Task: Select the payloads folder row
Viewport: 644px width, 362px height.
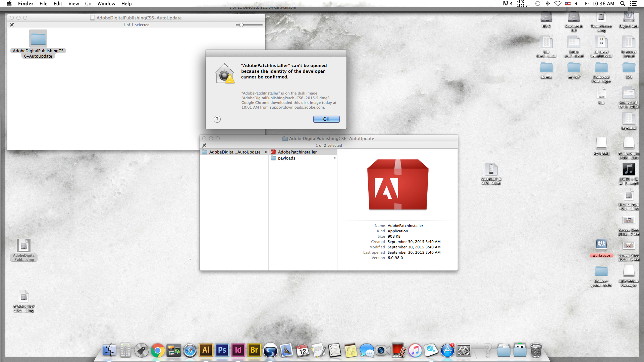Action: coord(303,158)
